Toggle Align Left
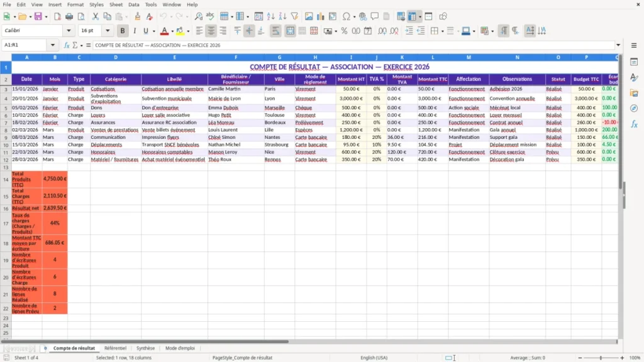The width and height of the screenshot is (644, 362). click(x=199, y=31)
